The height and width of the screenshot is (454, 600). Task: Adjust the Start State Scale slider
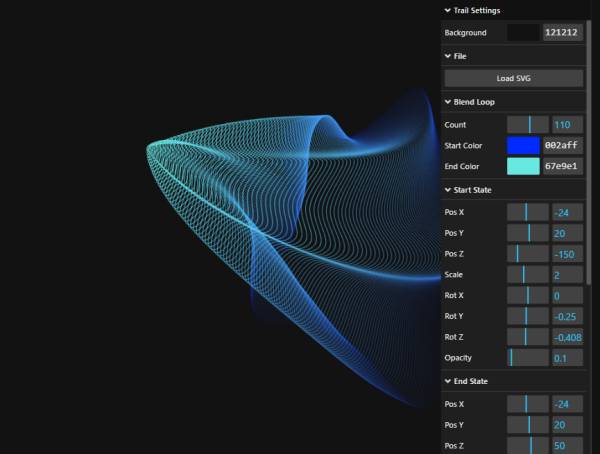(x=527, y=275)
